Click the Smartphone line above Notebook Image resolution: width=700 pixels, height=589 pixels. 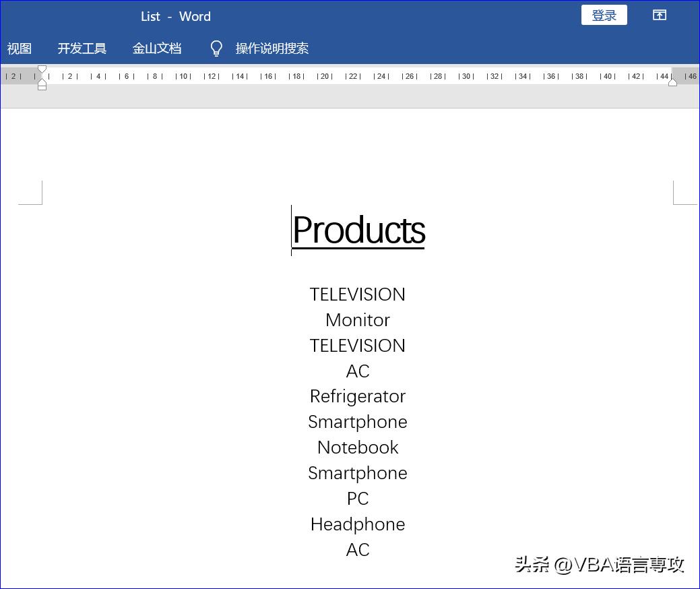click(x=358, y=422)
